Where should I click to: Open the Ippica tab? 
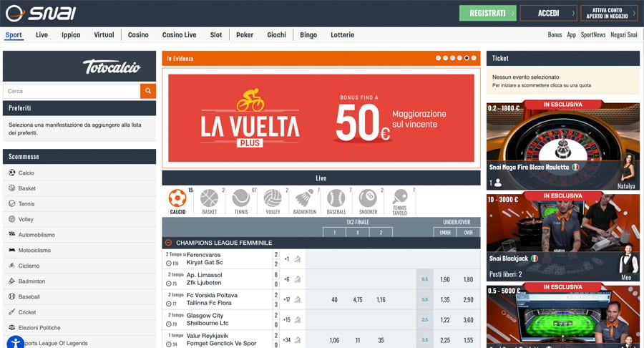(x=71, y=35)
